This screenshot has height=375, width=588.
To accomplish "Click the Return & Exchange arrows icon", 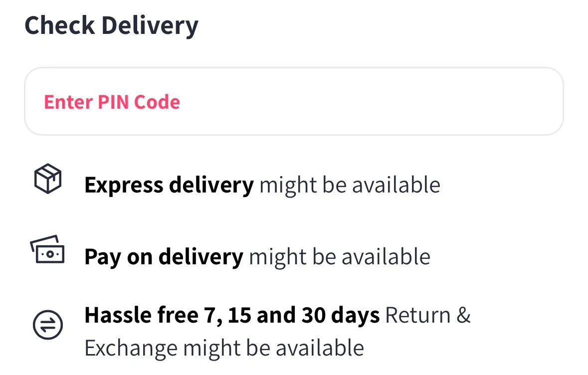I will point(48,325).
